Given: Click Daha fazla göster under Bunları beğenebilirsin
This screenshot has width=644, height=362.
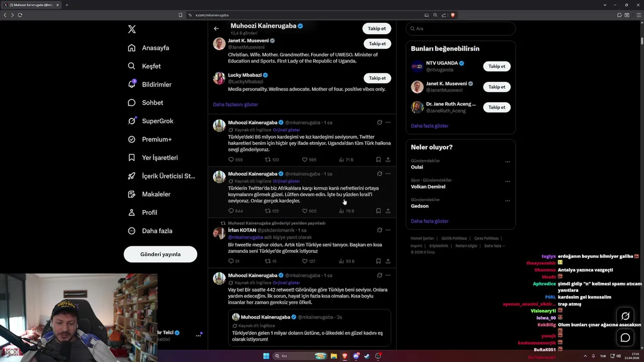Looking at the screenshot, I should 430,126.
